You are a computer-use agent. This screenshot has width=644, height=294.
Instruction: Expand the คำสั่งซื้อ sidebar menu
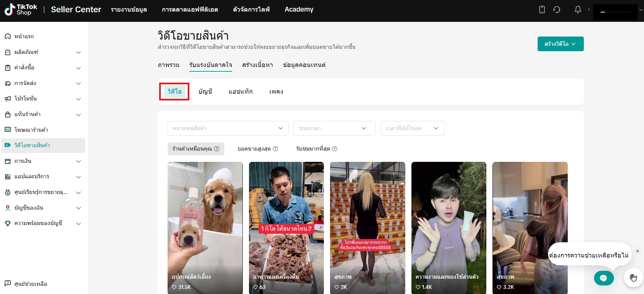coord(79,68)
